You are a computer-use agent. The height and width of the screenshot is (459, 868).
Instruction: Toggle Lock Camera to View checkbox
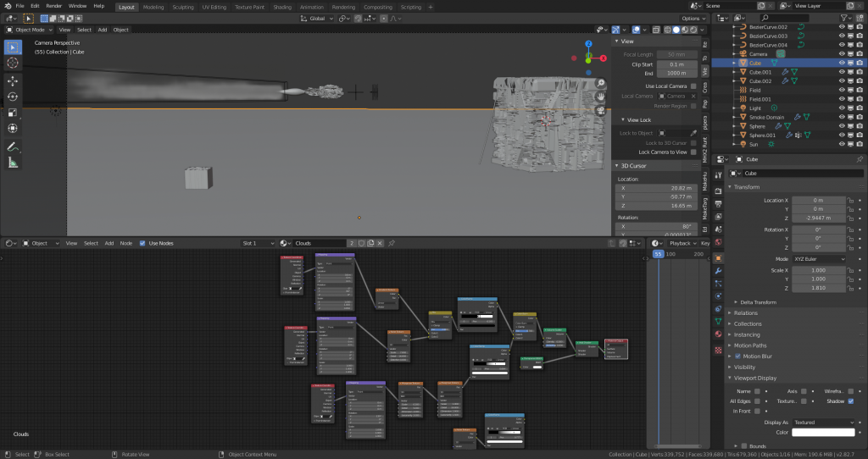693,152
